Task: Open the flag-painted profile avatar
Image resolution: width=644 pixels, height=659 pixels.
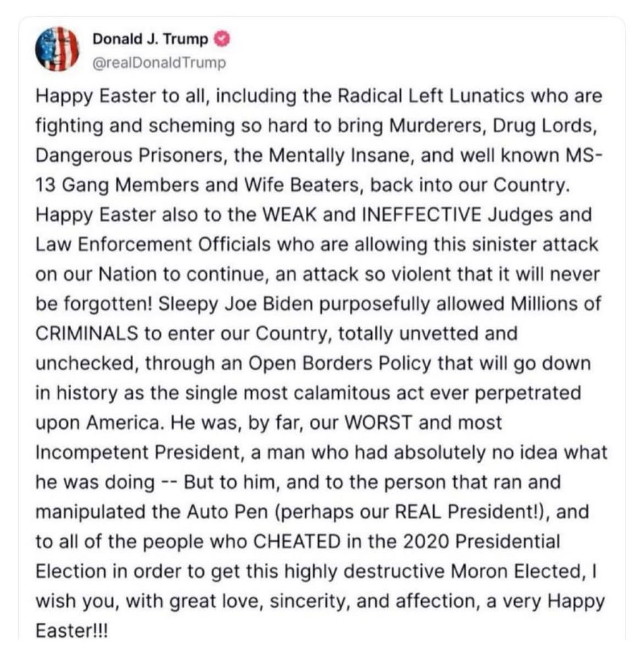Action: (x=57, y=49)
